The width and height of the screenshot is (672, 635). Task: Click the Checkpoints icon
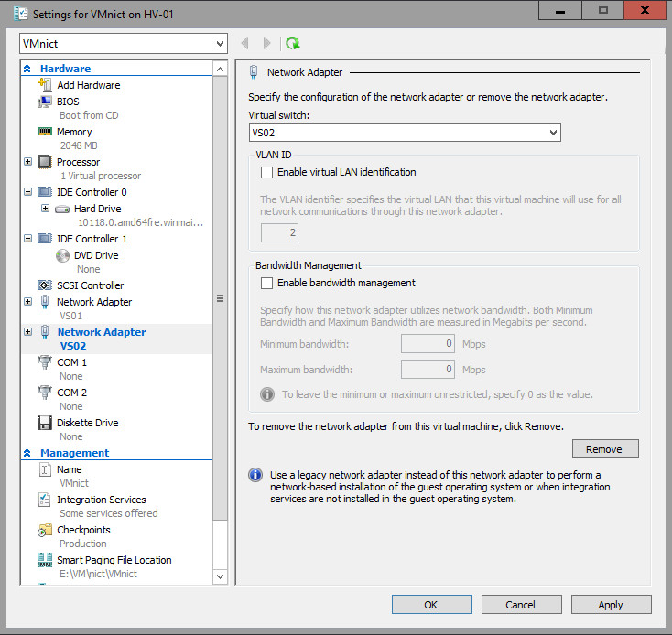tap(45, 530)
